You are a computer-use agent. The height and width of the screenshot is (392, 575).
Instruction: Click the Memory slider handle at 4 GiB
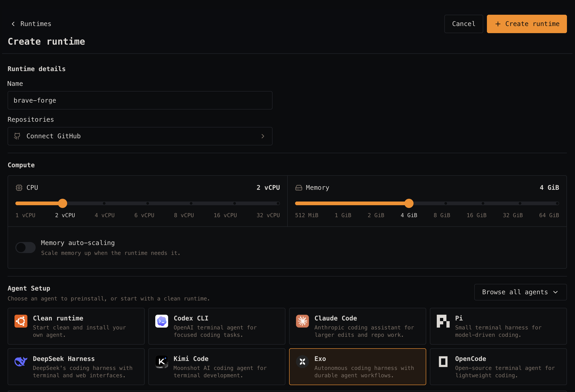tap(409, 203)
